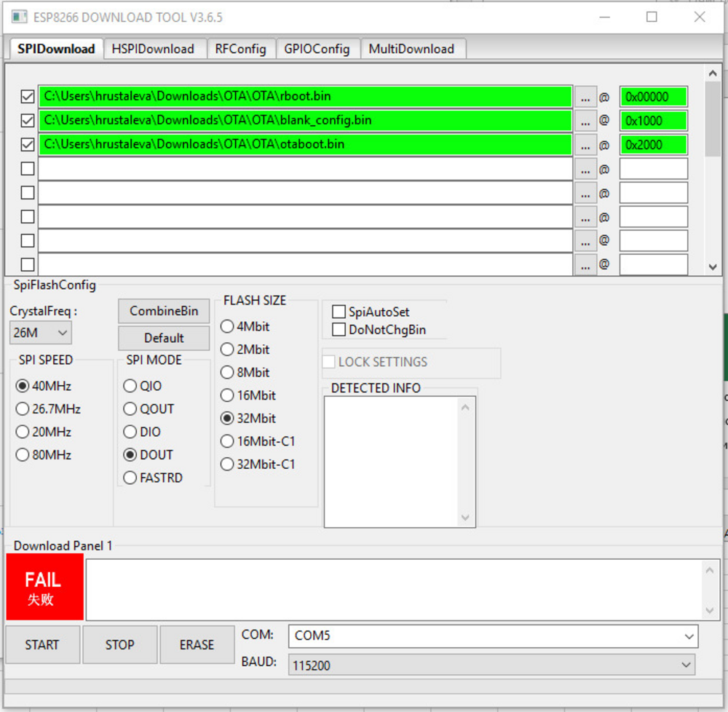
Task: Close the ESP8266 Download Tool window
Action: [700, 17]
